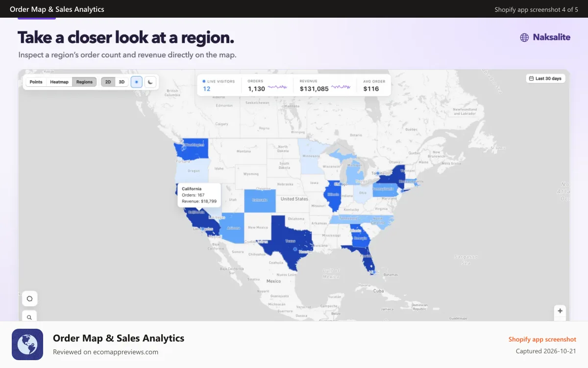Select the Pennsylvania region on map

pyautogui.click(x=385, y=189)
